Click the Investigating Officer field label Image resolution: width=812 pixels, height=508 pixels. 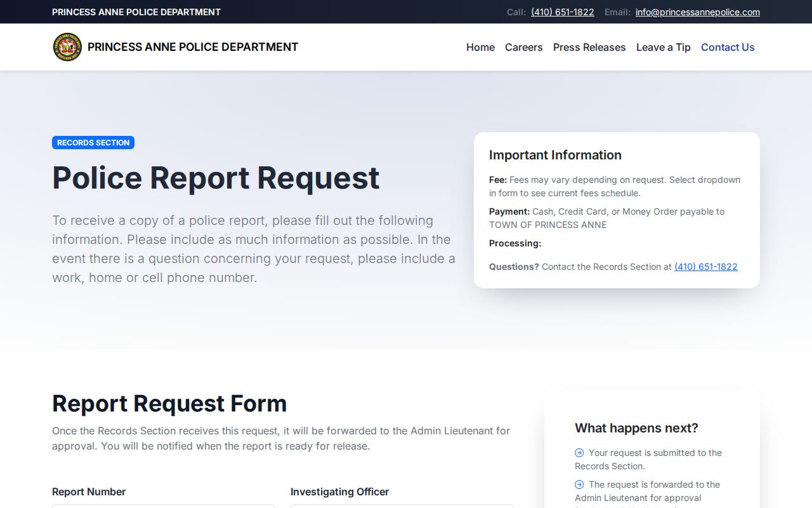(x=339, y=491)
